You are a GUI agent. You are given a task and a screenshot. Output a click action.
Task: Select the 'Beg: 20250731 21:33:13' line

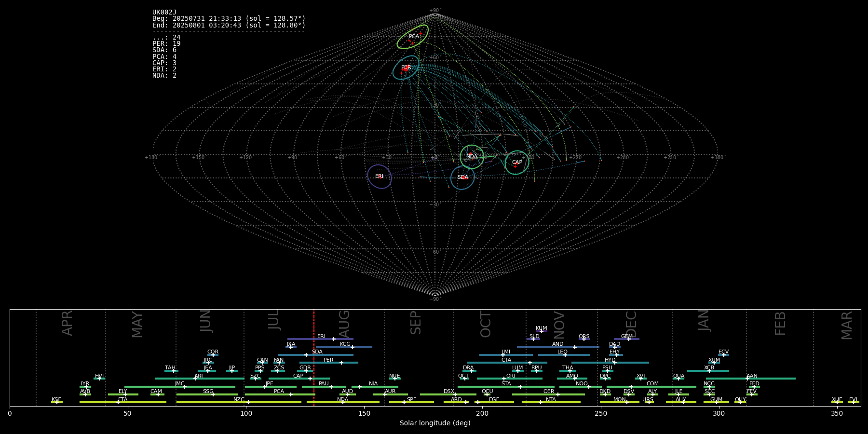[x=229, y=19]
